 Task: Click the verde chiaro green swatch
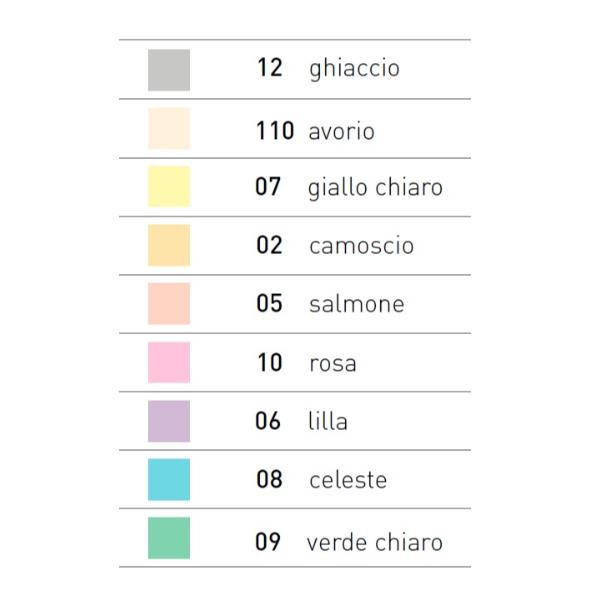pyautogui.click(x=169, y=538)
